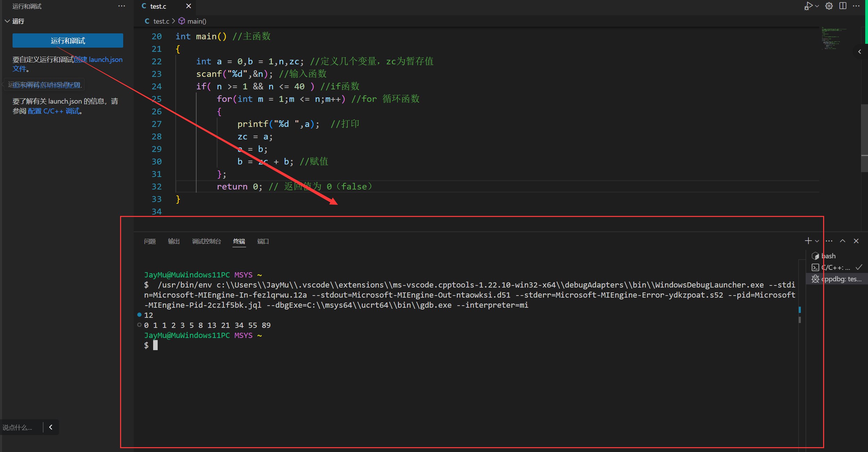Click the editor vertical scrollbar
Viewport: 868px width, 452px height.
point(864,138)
